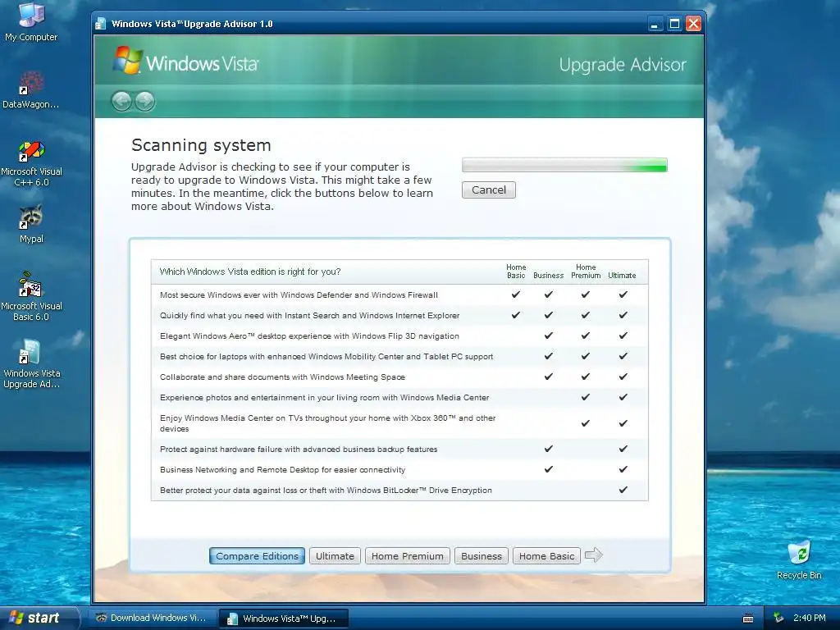This screenshot has height=630, width=840.
Task: Click the Back navigation arrow
Action: [x=121, y=101]
